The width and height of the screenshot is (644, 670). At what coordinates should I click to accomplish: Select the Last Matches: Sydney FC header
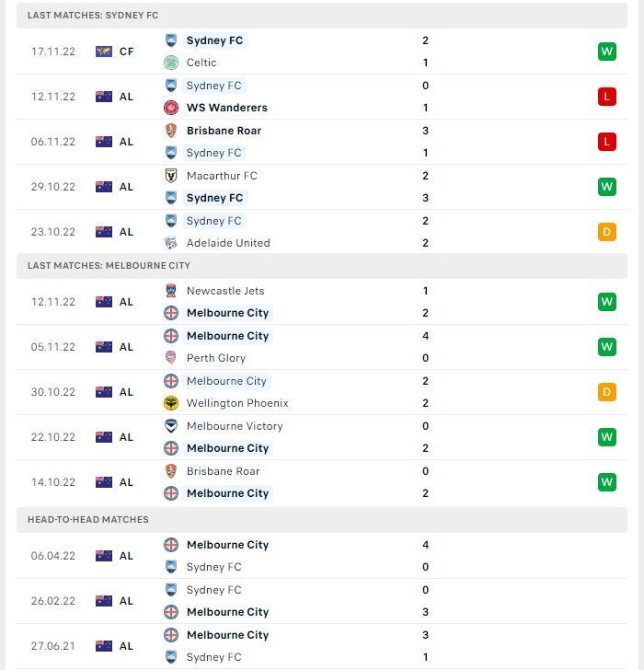(322, 16)
